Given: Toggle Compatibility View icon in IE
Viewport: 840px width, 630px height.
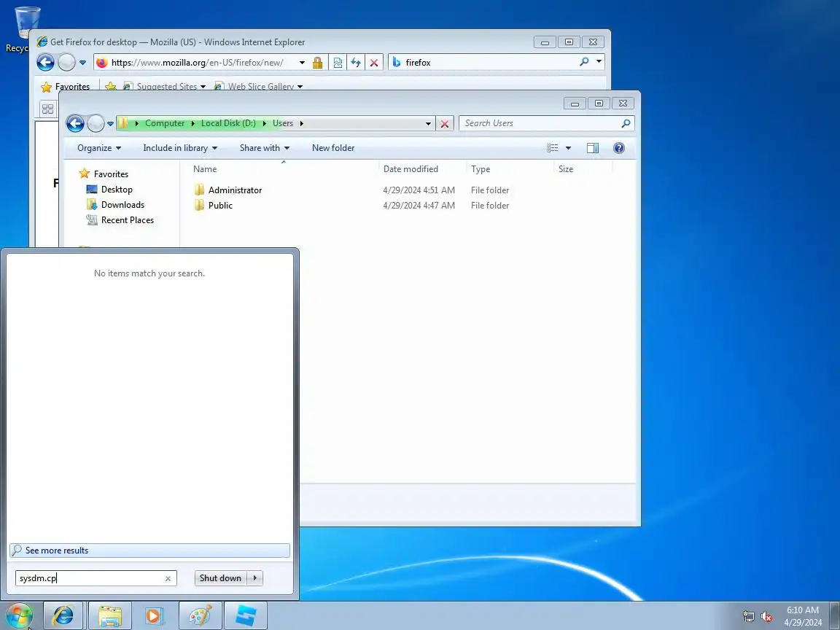Looking at the screenshot, I should (x=338, y=63).
